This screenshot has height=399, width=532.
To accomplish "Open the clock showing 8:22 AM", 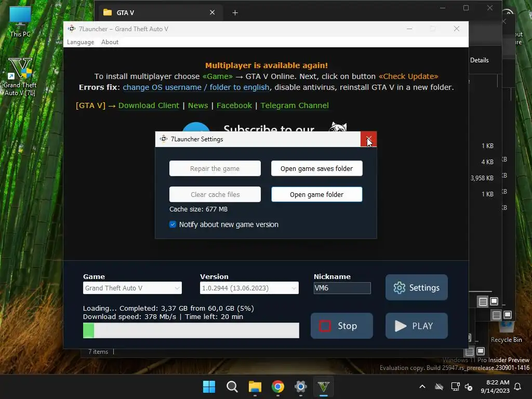I will (x=495, y=387).
